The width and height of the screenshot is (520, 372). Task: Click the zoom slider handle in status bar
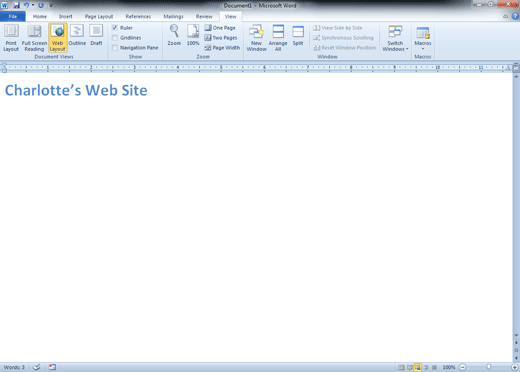pyautogui.click(x=488, y=367)
